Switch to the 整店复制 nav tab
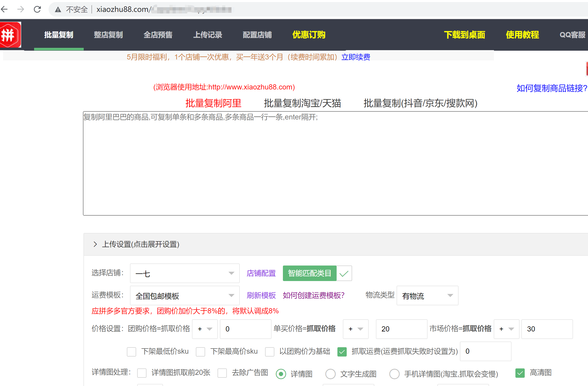This screenshot has height=386, width=588. tap(108, 35)
